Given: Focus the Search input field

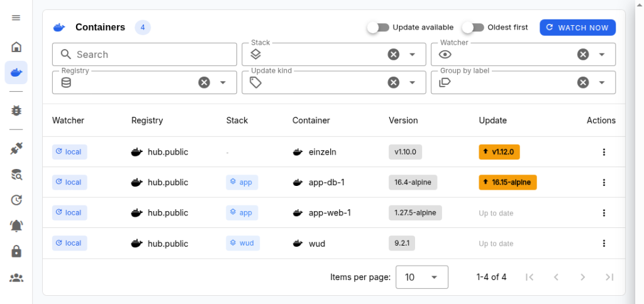Looking at the screenshot, I should tap(145, 55).
